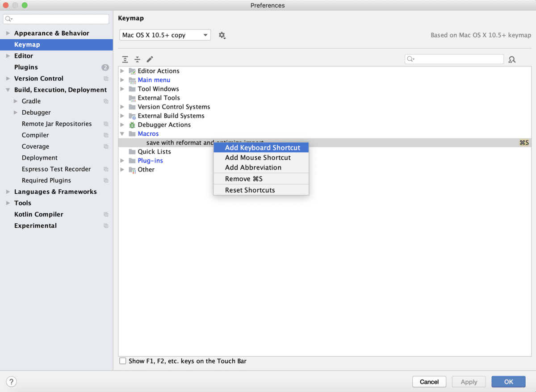Viewport: 536px width, 392px height.
Task: Click the Tool Windows folder icon
Action: click(132, 89)
